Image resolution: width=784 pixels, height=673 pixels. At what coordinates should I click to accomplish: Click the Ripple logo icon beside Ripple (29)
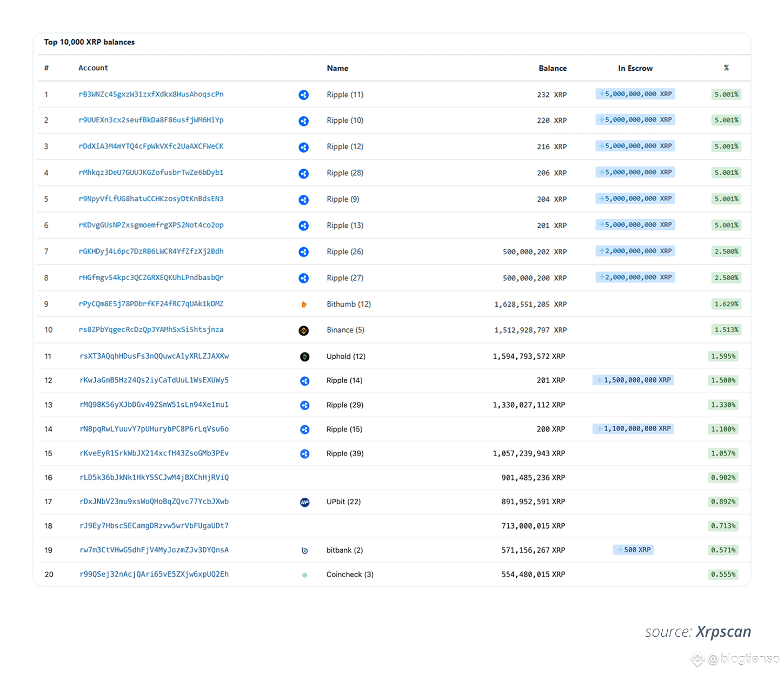coord(305,405)
